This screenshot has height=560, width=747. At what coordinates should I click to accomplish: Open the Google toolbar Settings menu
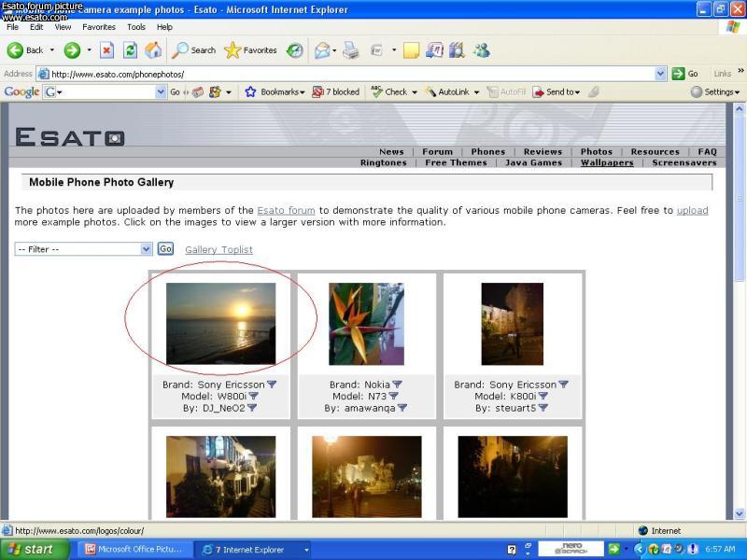[x=715, y=91]
